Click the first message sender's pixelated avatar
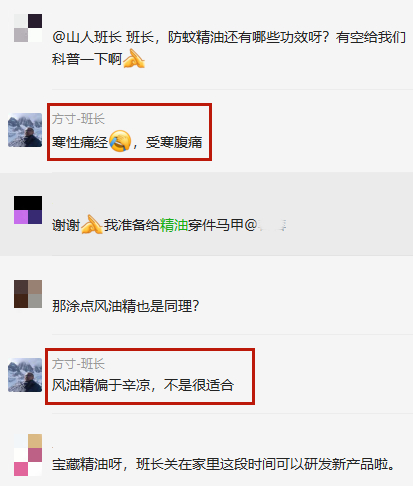This screenshot has height=486, width=413. point(28,28)
